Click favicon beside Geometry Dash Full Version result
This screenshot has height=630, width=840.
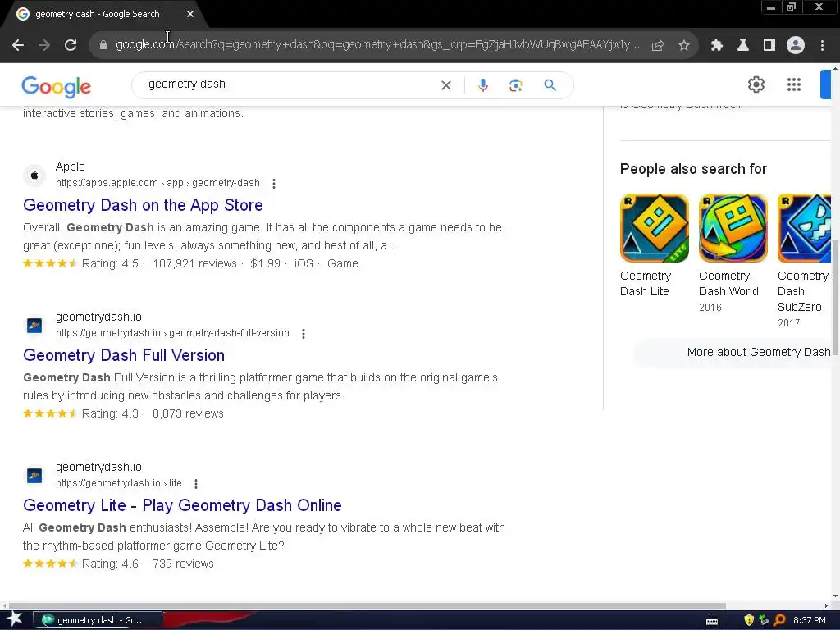coord(34,325)
